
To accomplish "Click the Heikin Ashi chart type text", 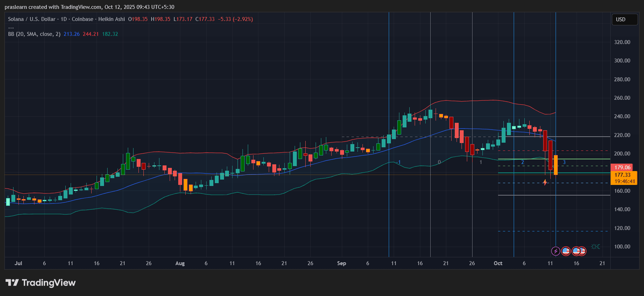I will [x=111, y=19].
